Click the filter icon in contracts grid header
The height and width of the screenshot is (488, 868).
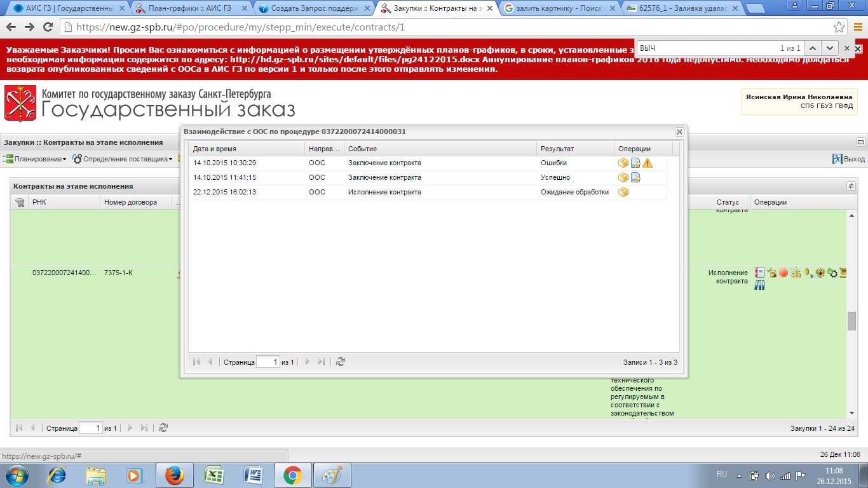click(x=20, y=202)
